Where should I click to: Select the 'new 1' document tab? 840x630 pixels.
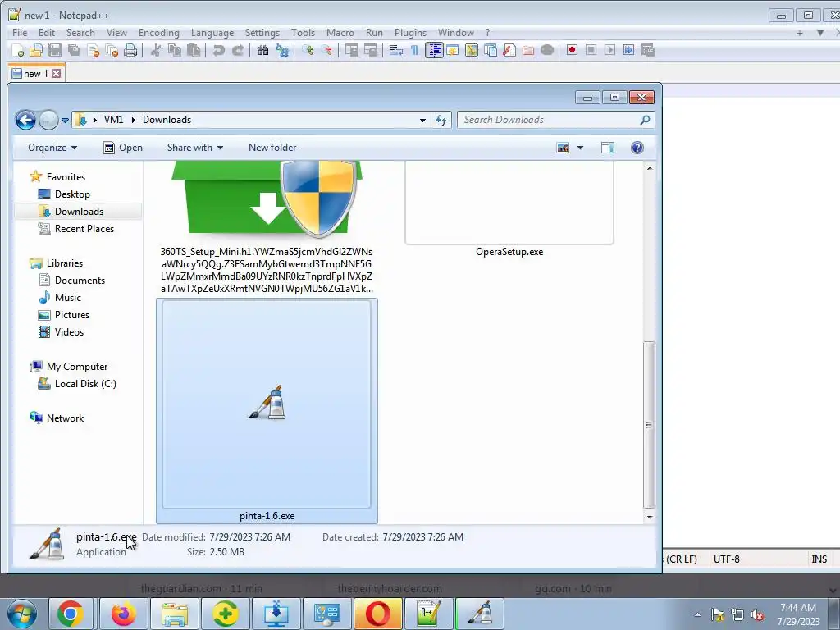pyautogui.click(x=35, y=73)
